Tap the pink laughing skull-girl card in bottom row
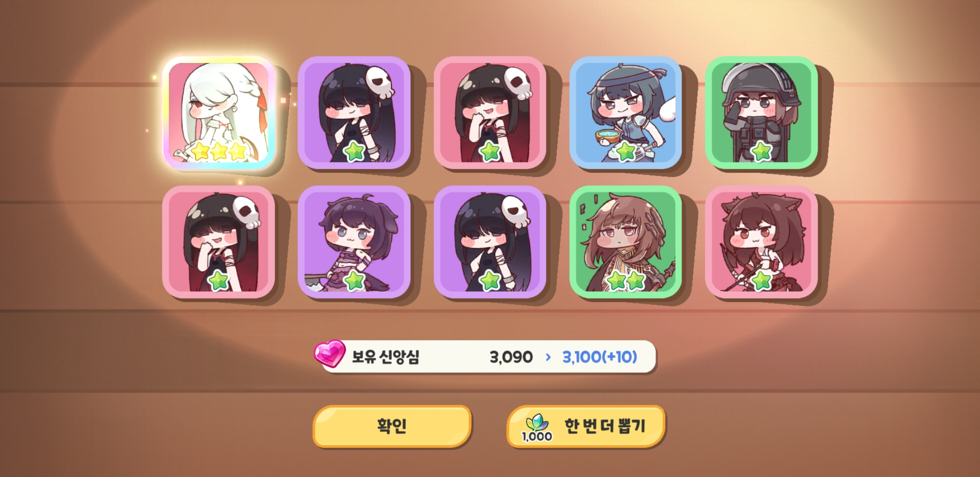 pyautogui.click(x=219, y=242)
